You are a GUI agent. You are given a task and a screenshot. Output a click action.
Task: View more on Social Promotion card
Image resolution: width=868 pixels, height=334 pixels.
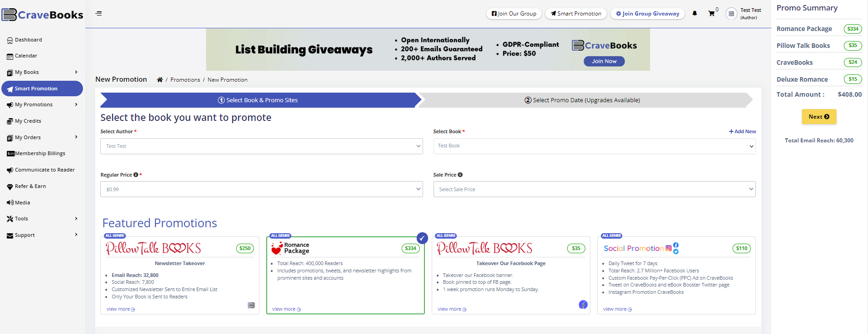point(617,309)
